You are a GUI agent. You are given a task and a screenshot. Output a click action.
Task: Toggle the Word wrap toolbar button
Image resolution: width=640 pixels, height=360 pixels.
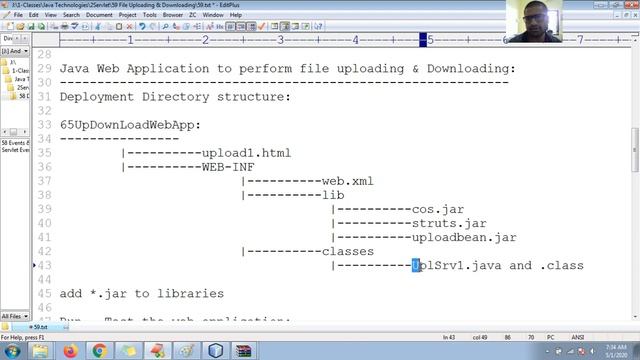click(x=231, y=27)
